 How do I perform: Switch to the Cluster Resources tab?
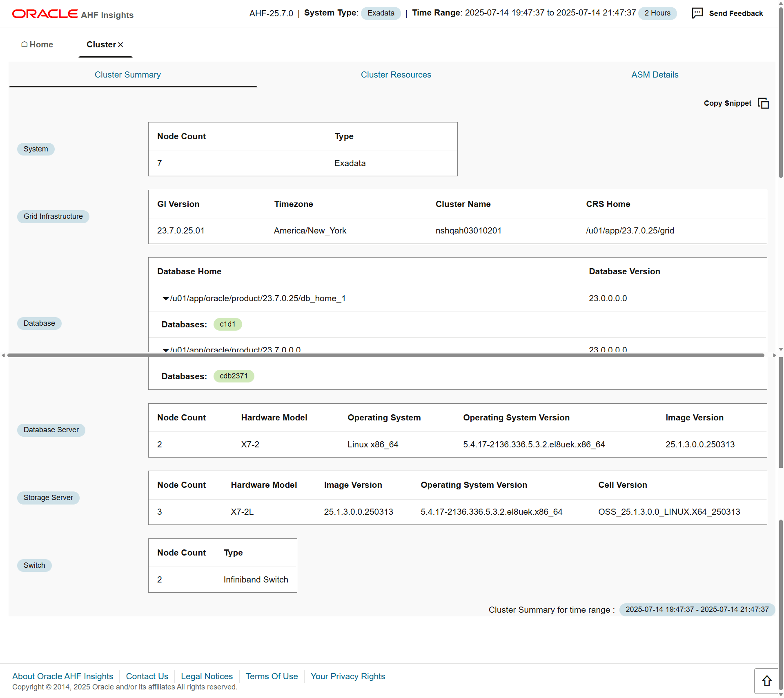396,75
